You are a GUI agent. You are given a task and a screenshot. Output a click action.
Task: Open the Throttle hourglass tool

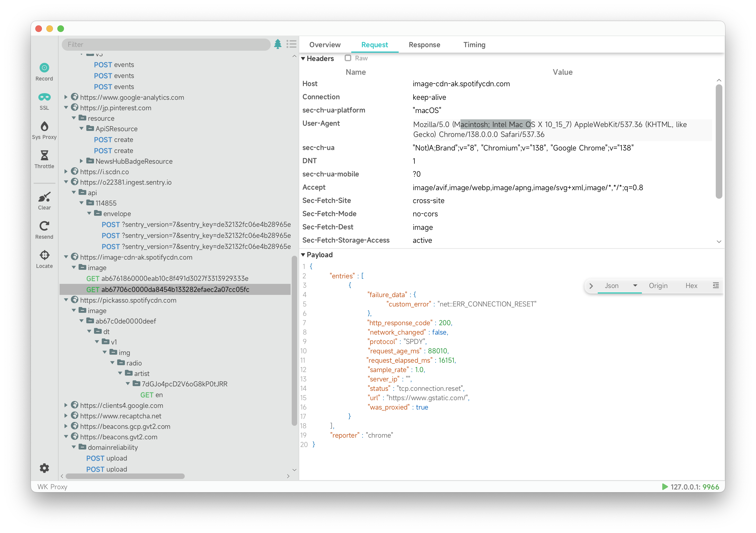coord(44,155)
